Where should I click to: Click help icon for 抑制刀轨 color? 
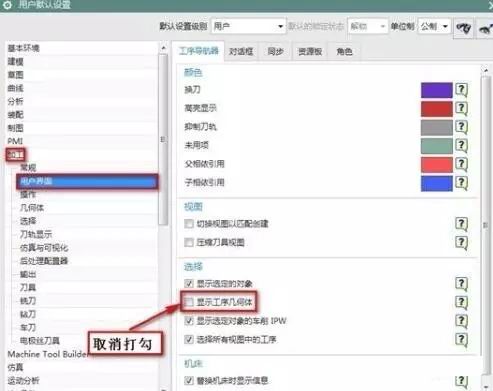[x=461, y=127]
